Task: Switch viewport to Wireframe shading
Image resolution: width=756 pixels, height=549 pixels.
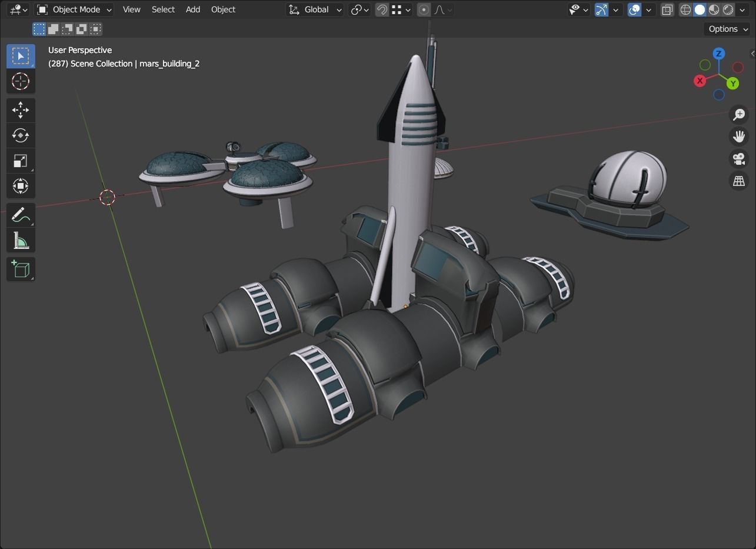Action: pyautogui.click(x=684, y=9)
